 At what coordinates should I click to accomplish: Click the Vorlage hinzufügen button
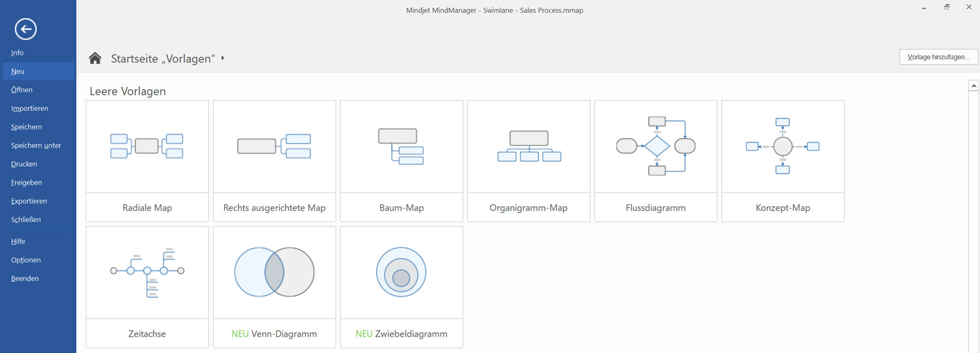(938, 57)
